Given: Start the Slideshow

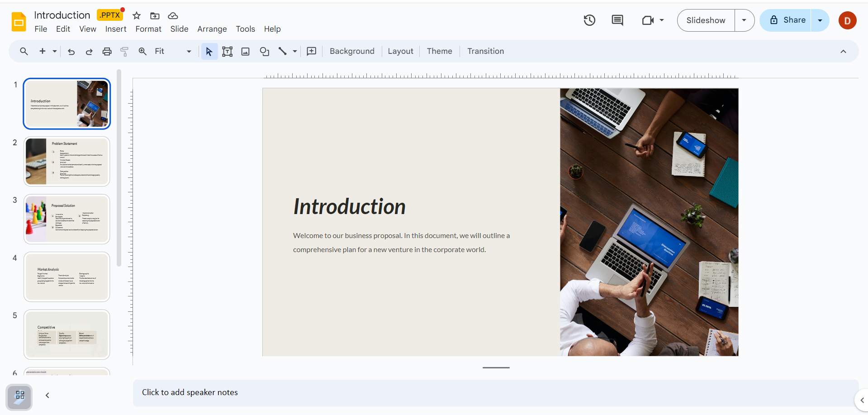Looking at the screenshot, I should pos(706,20).
